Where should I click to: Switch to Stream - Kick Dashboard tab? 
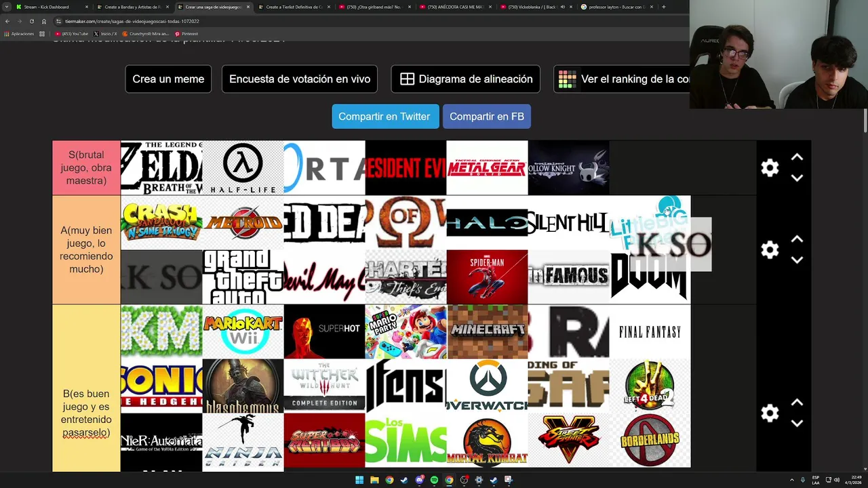(x=52, y=7)
